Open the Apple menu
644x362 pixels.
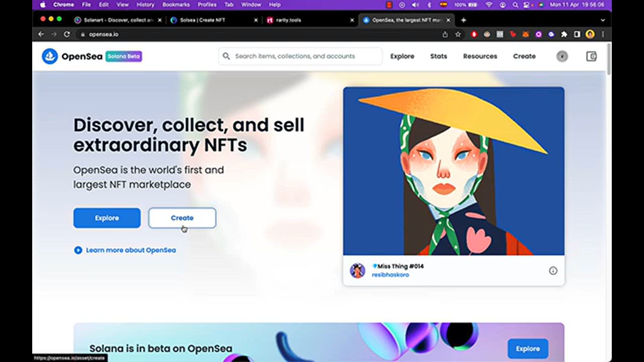(x=43, y=5)
